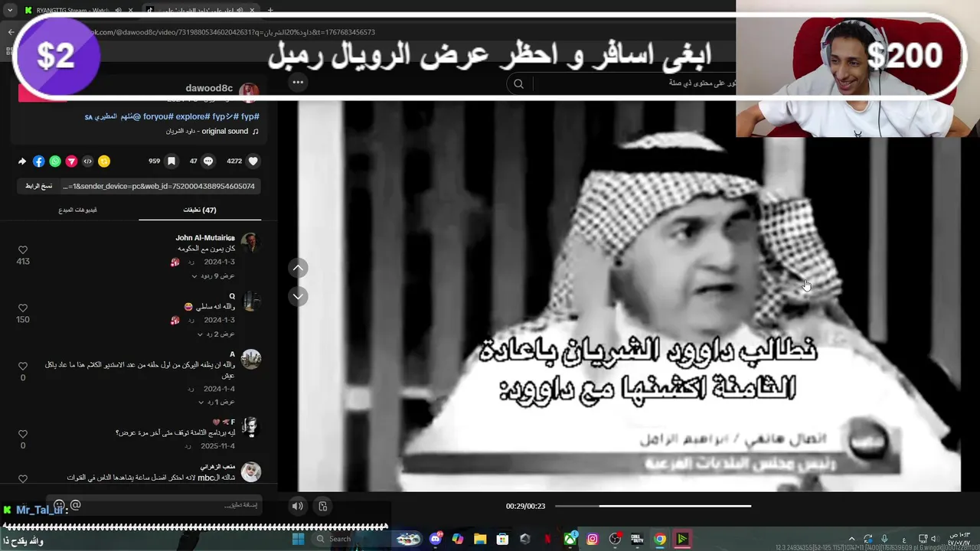
Task: Click the @ mention icon in the comment box
Action: click(76, 505)
